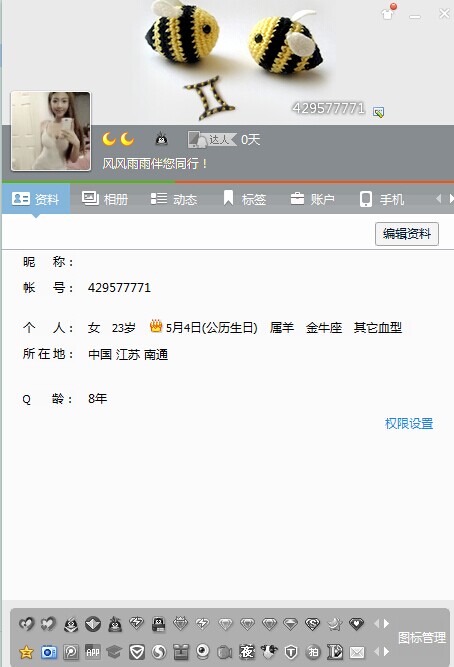Click the penguin printer icon in the top row

point(159,624)
